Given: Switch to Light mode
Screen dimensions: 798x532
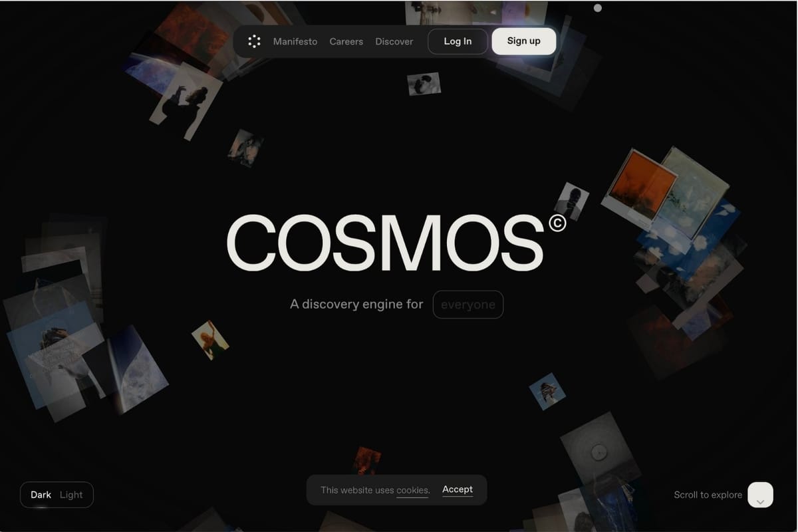Looking at the screenshot, I should pyautogui.click(x=71, y=495).
